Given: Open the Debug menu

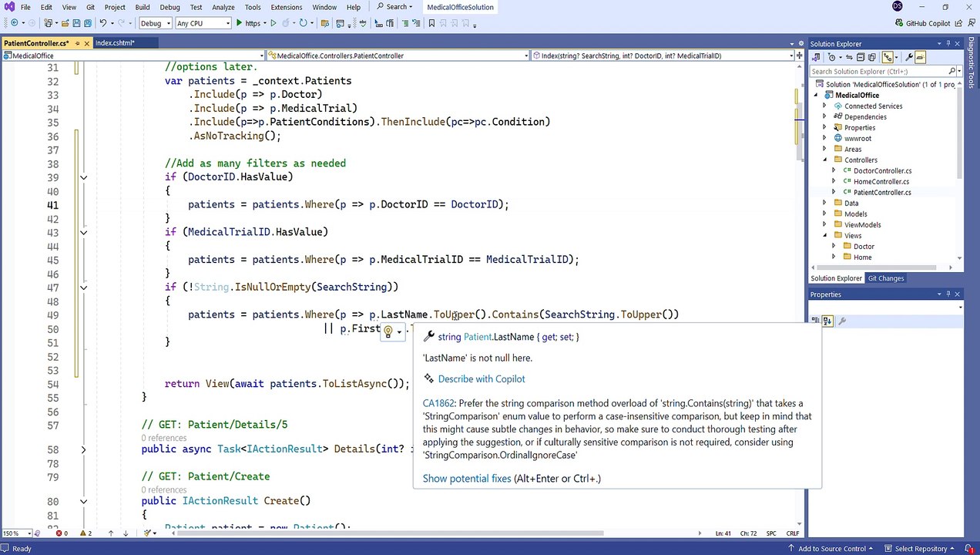Looking at the screenshot, I should 169,7.
